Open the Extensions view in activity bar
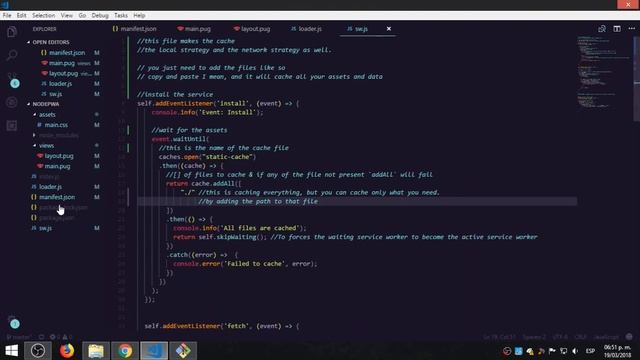Screen dimensions: 640x360 click(x=12, y=125)
